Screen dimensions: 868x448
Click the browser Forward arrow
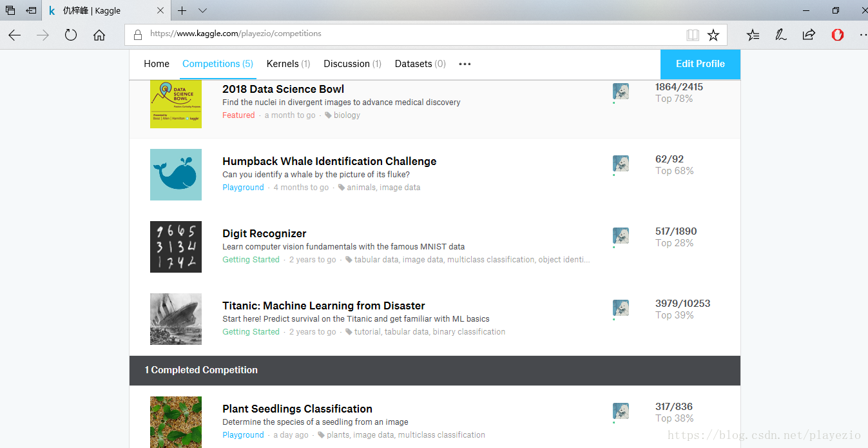pyautogui.click(x=43, y=35)
